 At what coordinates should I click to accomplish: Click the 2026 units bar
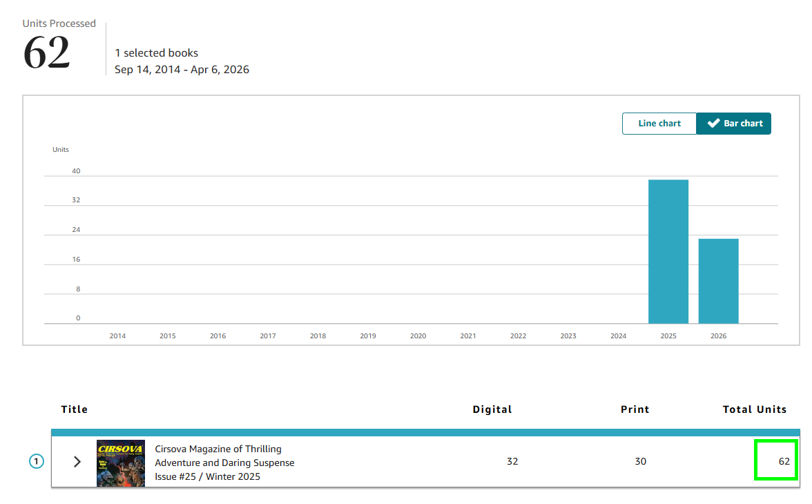718,281
